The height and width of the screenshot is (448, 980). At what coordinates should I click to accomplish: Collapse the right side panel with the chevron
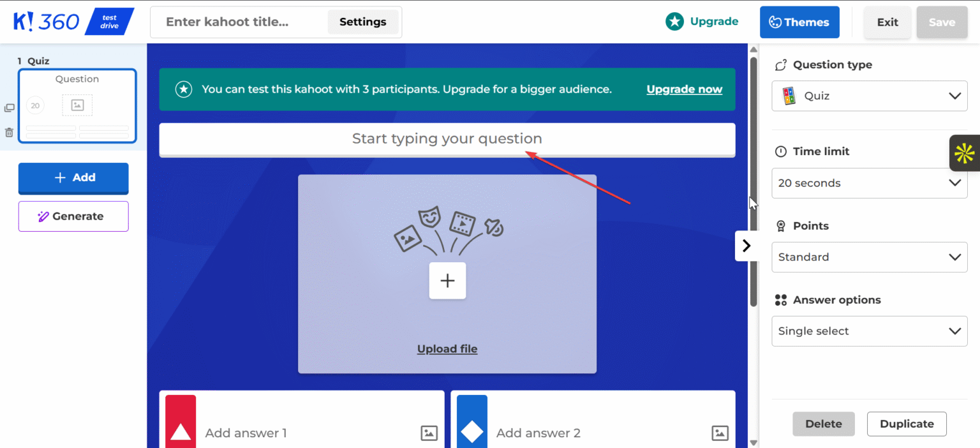(746, 246)
